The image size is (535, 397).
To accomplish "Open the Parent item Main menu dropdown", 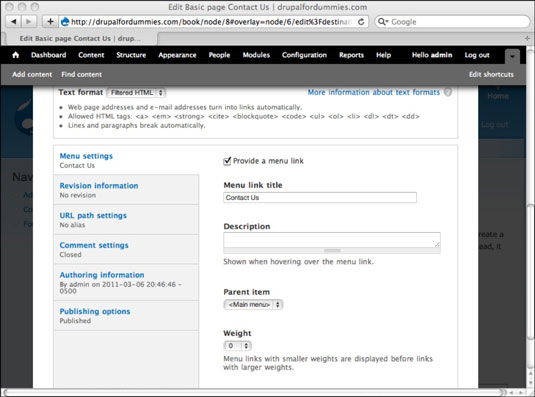I will (253, 305).
